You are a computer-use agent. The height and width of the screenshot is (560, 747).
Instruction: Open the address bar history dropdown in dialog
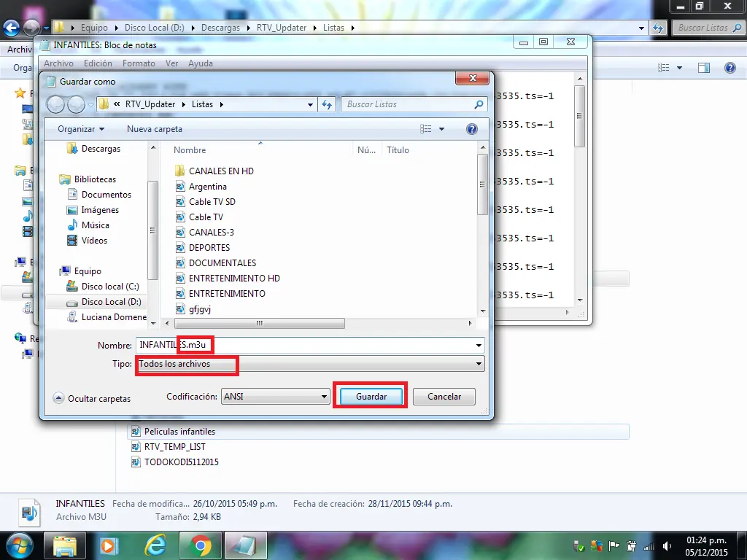tap(310, 104)
